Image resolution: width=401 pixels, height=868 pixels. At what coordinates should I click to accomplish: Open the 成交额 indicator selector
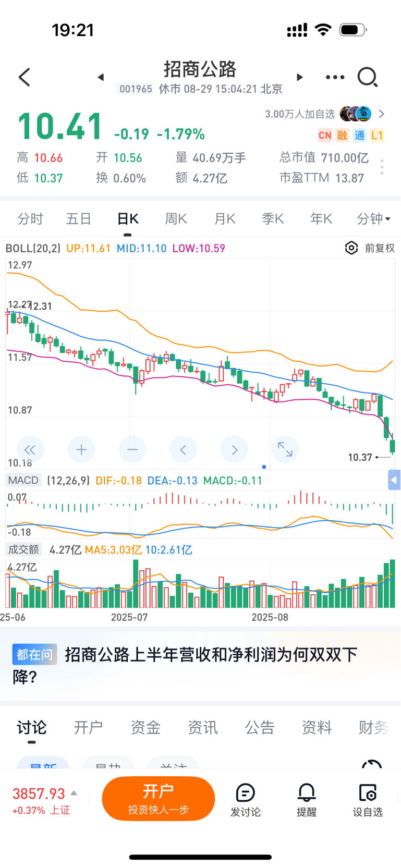[23, 549]
